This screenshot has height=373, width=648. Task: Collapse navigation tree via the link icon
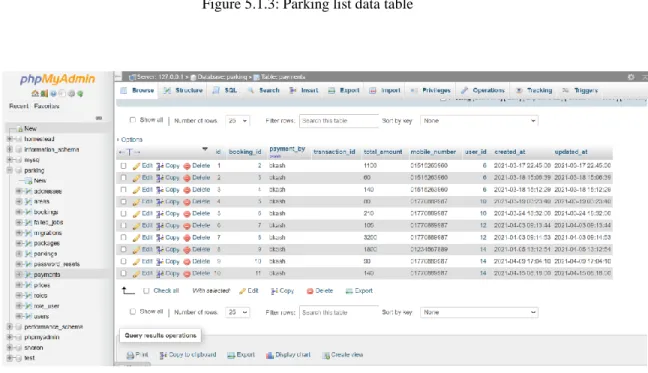tap(99, 118)
